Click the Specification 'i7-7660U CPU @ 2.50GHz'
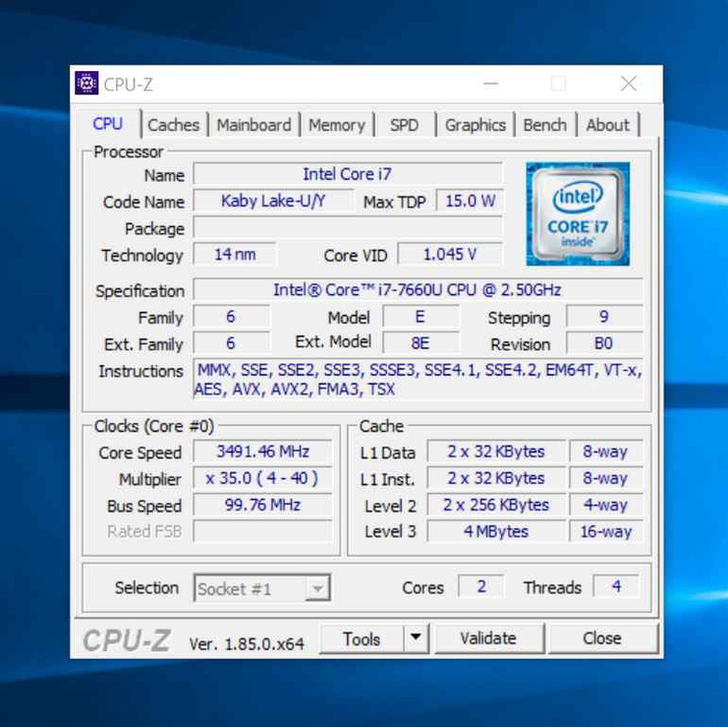This screenshot has height=727, width=728. [417, 290]
